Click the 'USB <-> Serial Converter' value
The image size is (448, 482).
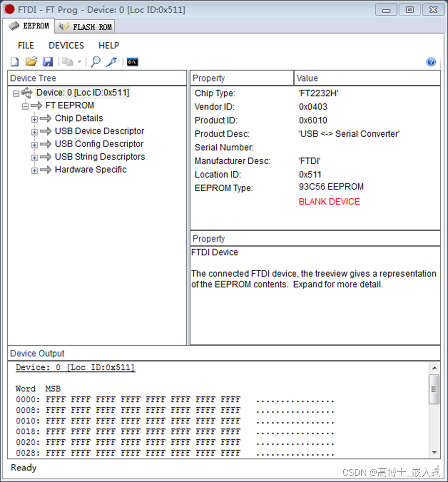click(349, 134)
